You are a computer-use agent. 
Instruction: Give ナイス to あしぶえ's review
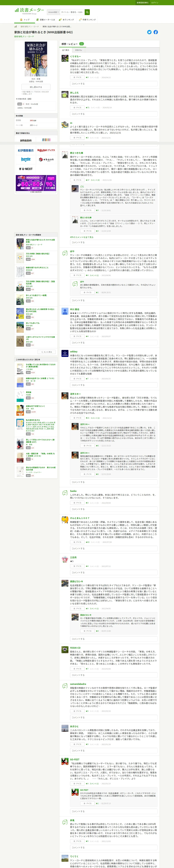[x=77, y=107]
